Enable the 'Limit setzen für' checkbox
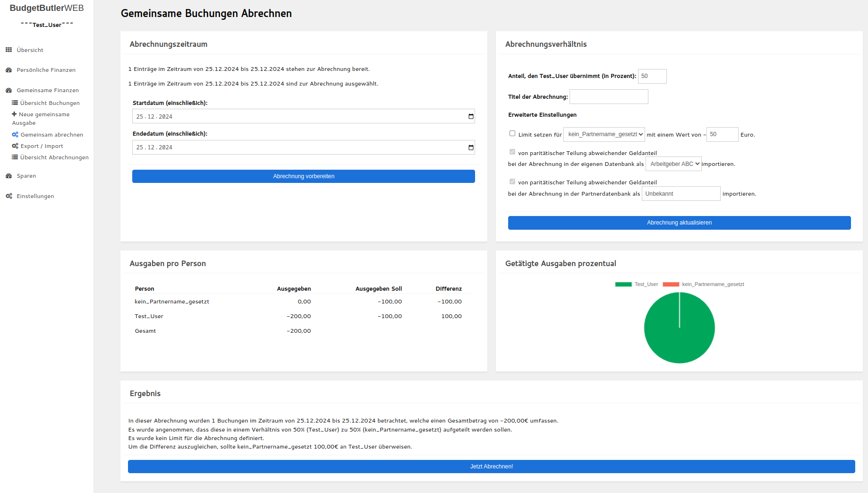This screenshot has height=493, width=868. tap(512, 133)
